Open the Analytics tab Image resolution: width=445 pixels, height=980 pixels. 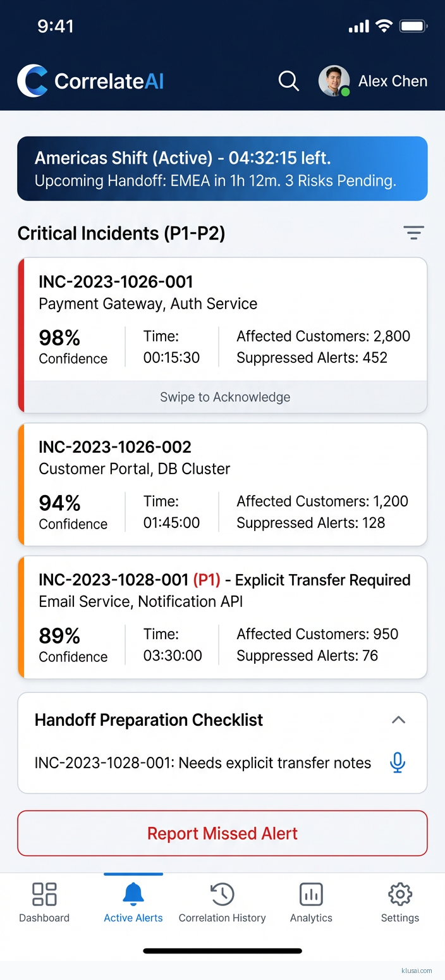pyautogui.click(x=311, y=902)
